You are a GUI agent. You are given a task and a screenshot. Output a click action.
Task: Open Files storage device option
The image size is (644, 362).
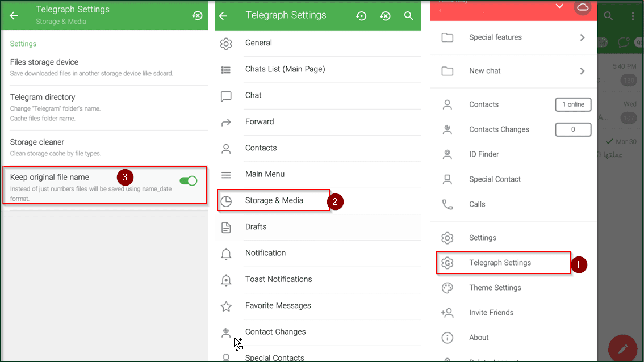point(105,68)
